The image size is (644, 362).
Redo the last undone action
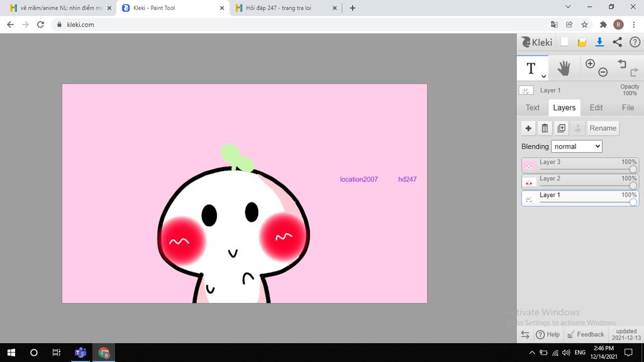pos(634,72)
